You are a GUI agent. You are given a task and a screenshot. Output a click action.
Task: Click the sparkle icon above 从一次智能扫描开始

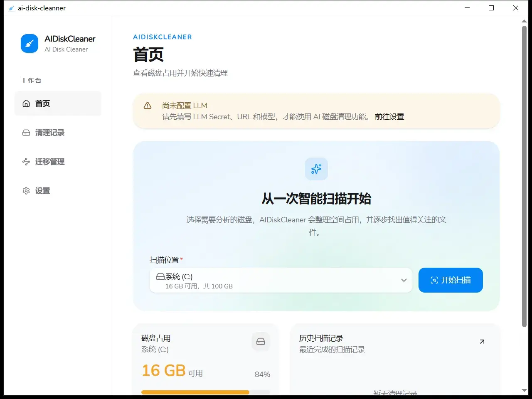316,169
